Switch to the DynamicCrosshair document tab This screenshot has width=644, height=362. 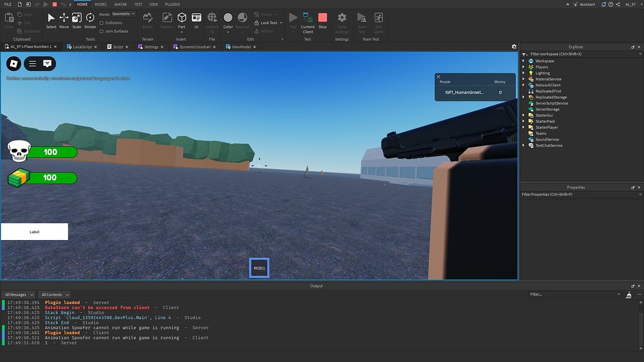(x=195, y=47)
